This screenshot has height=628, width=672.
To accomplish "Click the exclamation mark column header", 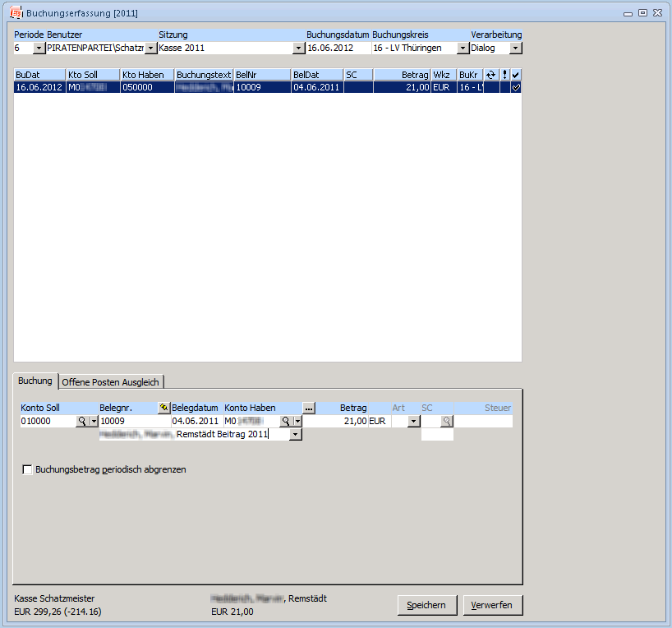I will tap(504, 75).
